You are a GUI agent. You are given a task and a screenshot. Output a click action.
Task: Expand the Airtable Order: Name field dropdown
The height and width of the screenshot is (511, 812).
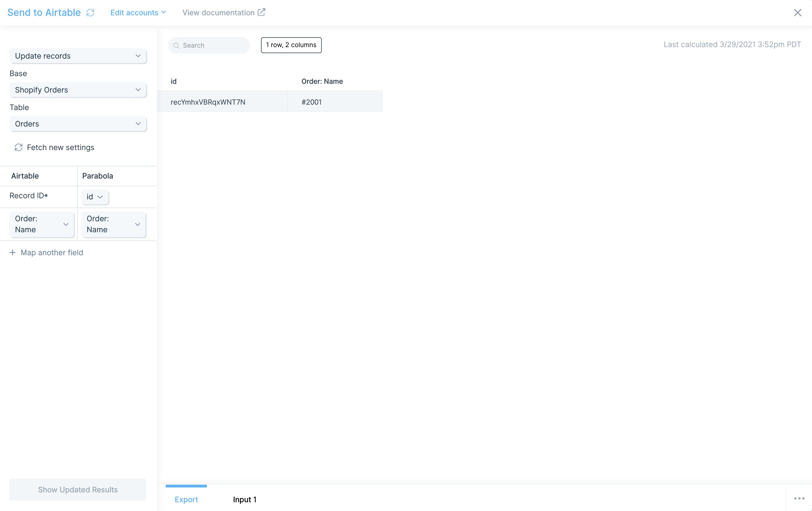[42, 224]
